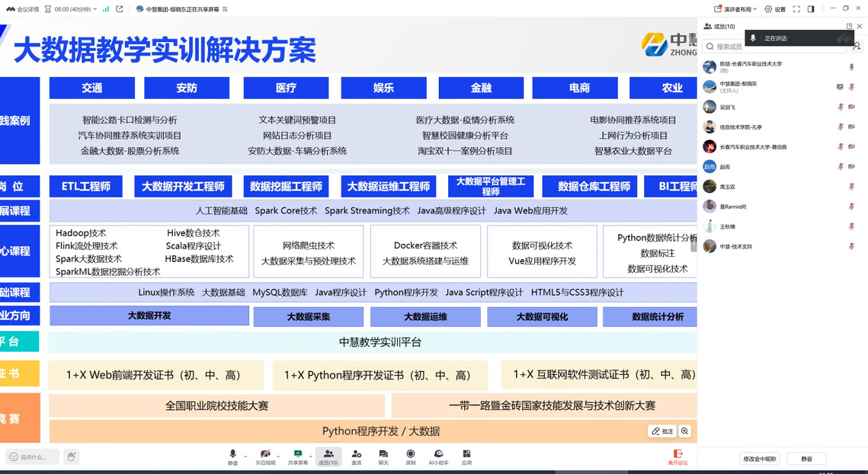The width and height of the screenshot is (868, 474).
Task: Toggle the side panel icon at top
Action: (x=811, y=9)
